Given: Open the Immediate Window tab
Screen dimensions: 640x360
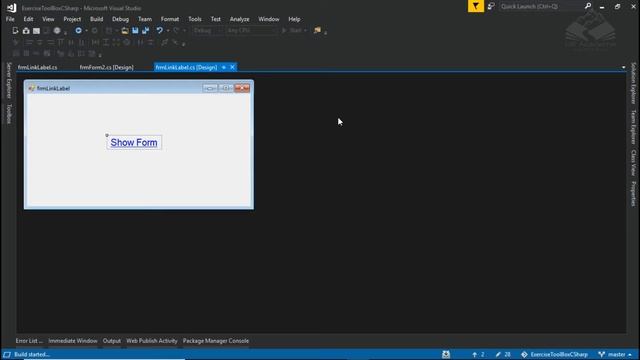Looking at the screenshot, I should click(73, 341).
